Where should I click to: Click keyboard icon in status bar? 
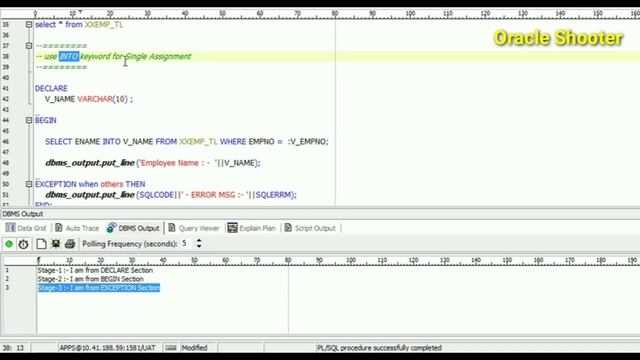coord(171,348)
